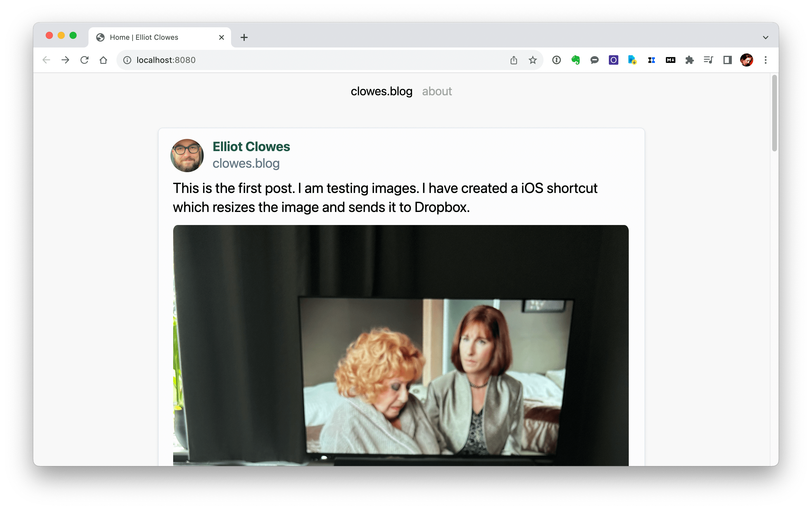This screenshot has width=812, height=510.
Task: Open the Extensions puzzle piece menu
Action: (689, 60)
